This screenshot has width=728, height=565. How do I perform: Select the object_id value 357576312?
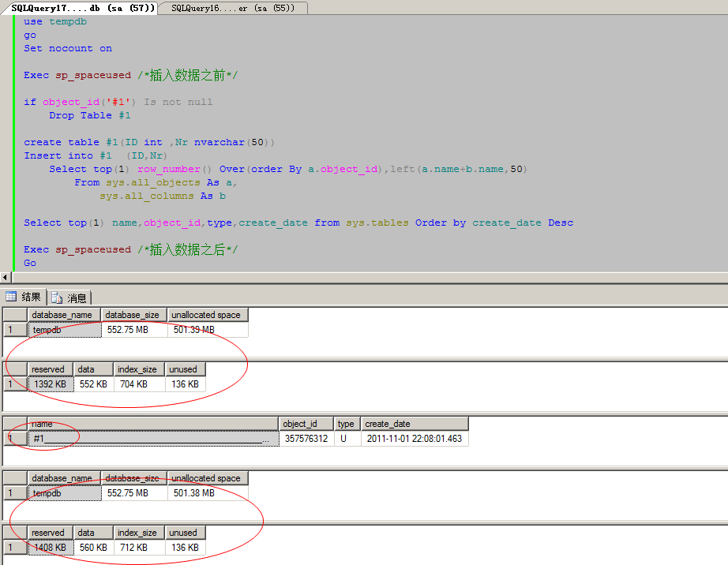pos(306,439)
